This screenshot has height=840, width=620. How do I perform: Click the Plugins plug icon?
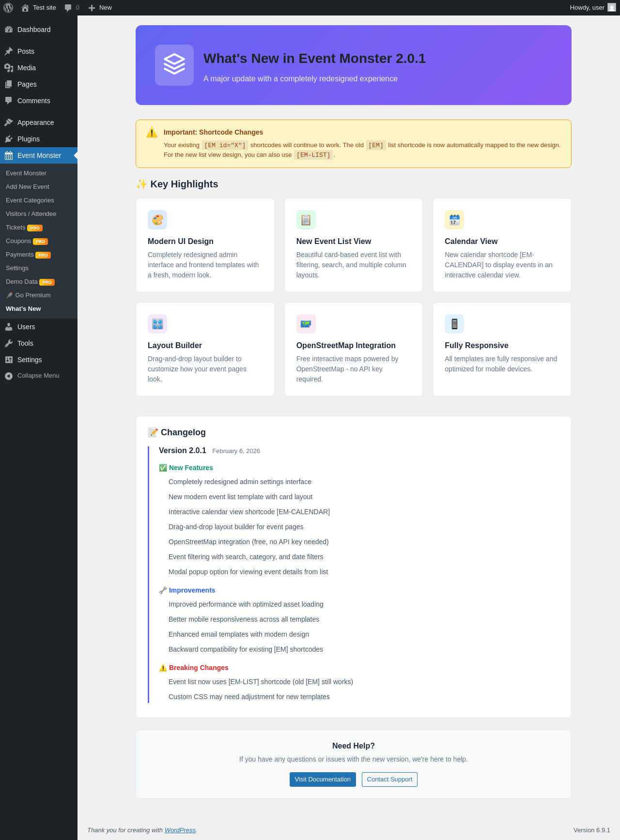[9, 139]
